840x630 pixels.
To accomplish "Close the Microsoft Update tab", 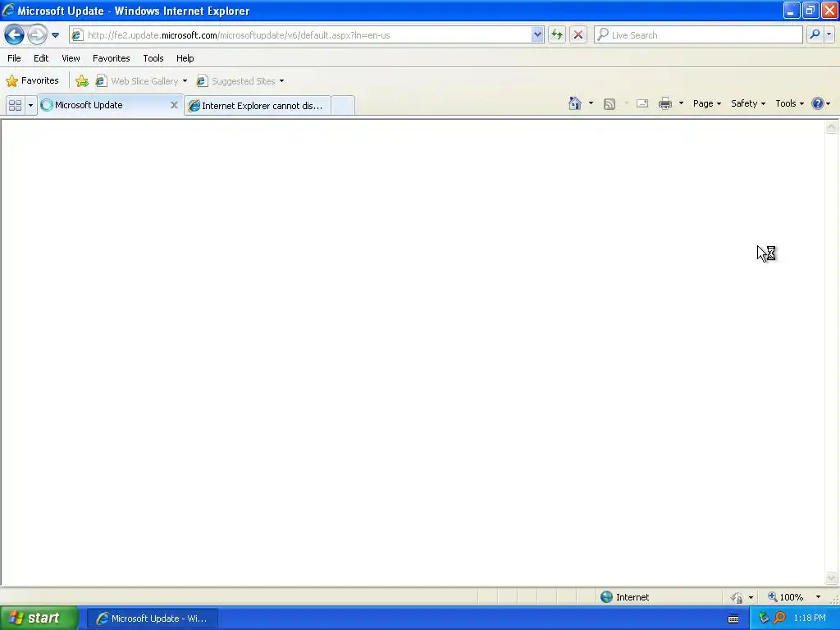I will coord(174,105).
